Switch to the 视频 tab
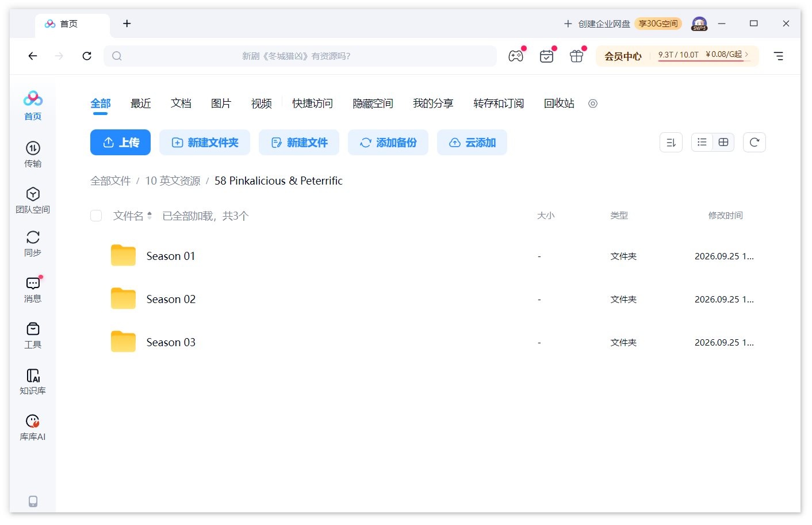Viewport: 812px width, 525px height. 262,104
